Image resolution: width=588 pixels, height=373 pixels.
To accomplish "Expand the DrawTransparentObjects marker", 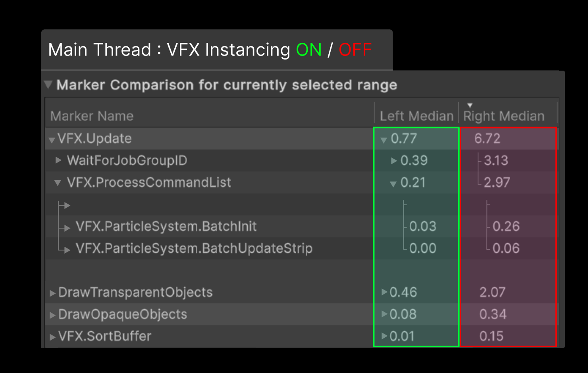I will 52,293.
